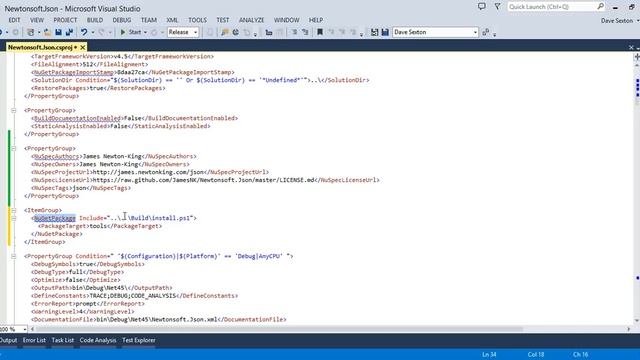Click Col 18 in the status bar

[x=536, y=354]
